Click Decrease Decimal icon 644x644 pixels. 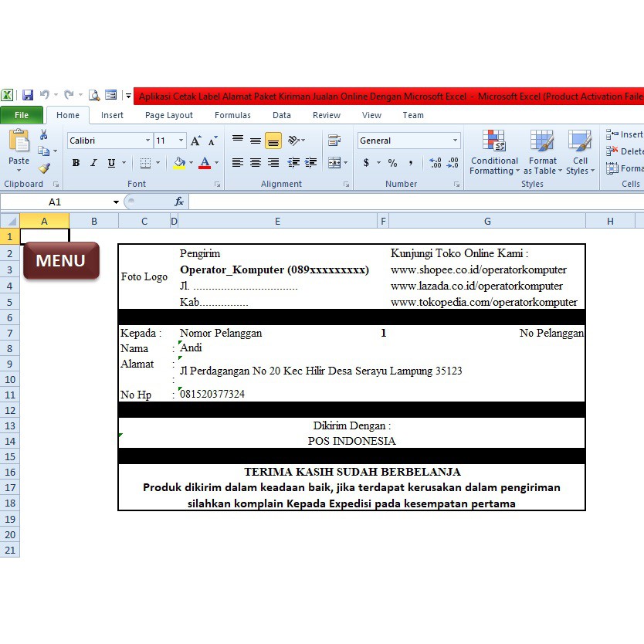452,163
